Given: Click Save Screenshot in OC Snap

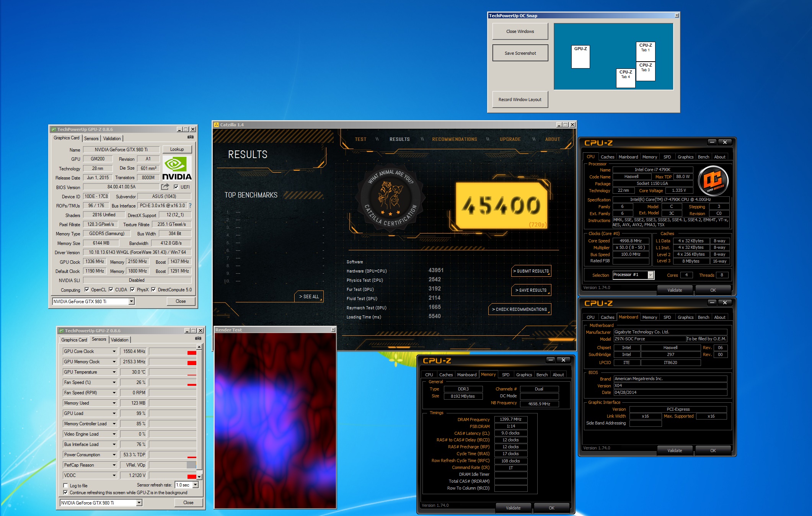Looking at the screenshot, I should [x=520, y=53].
